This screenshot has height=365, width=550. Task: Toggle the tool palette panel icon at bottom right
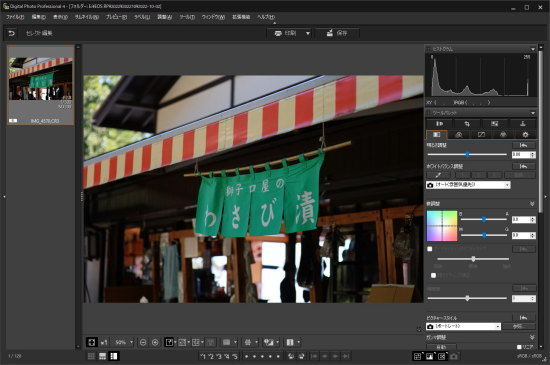click(x=442, y=356)
